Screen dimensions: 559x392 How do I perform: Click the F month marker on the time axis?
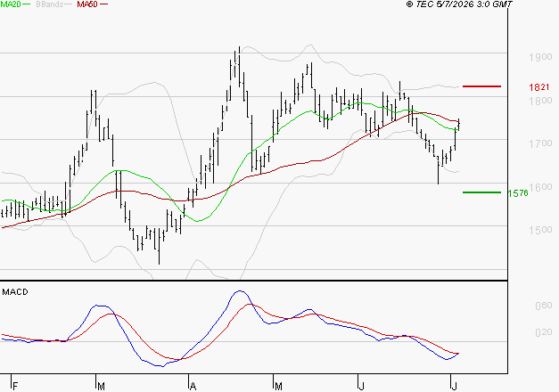(15, 386)
